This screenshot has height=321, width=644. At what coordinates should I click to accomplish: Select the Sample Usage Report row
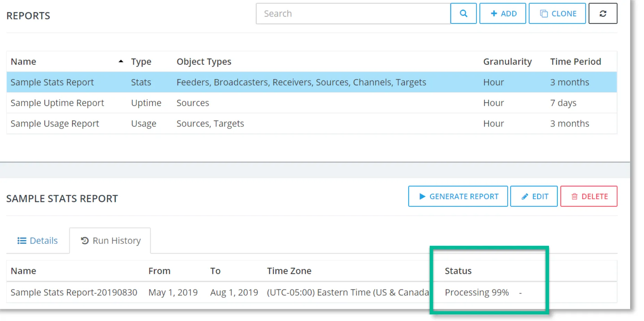click(x=312, y=124)
